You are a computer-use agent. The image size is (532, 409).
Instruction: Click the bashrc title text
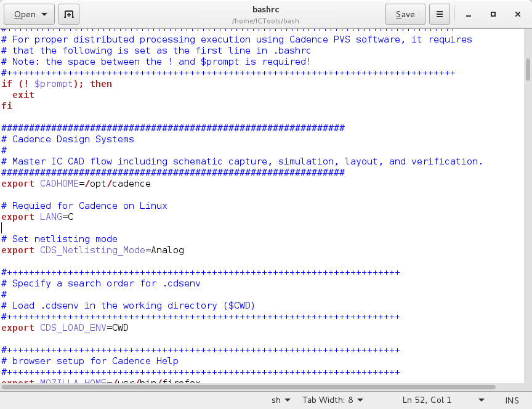tap(265, 9)
